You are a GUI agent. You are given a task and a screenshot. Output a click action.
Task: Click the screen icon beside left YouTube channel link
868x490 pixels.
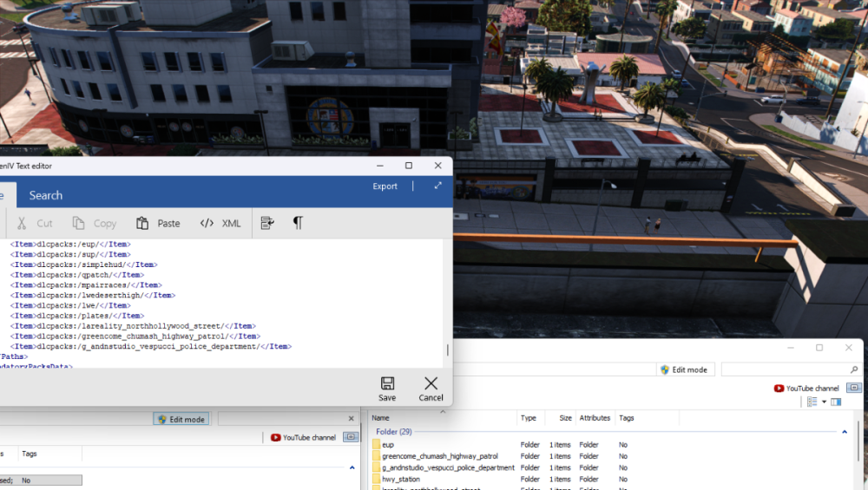(x=351, y=437)
